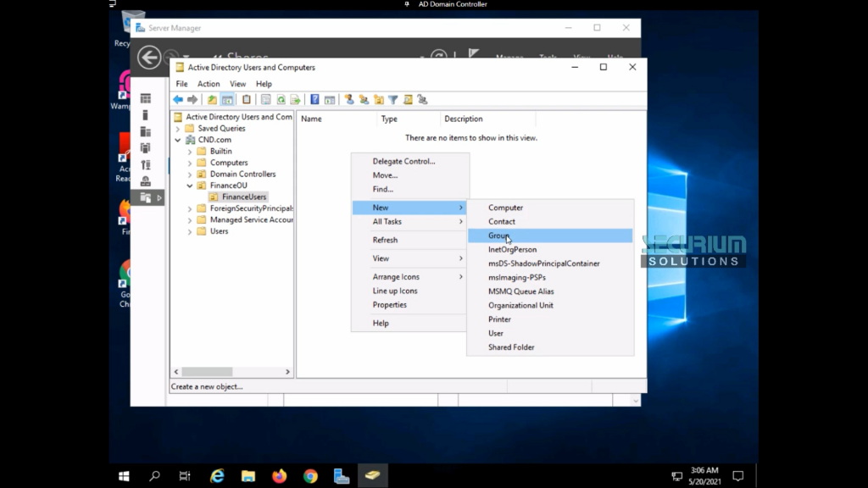The width and height of the screenshot is (868, 488).
Task: Click the Forward arrow in ADUC toolbar
Action: point(192,100)
